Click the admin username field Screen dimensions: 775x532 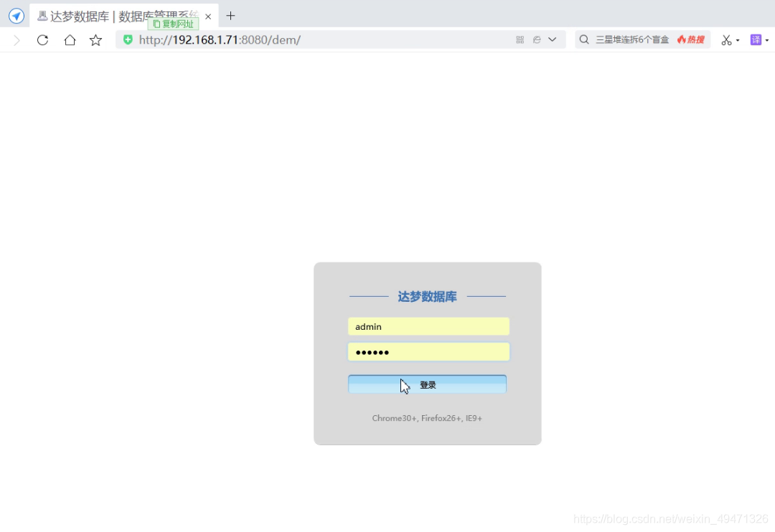click(428, 326)
